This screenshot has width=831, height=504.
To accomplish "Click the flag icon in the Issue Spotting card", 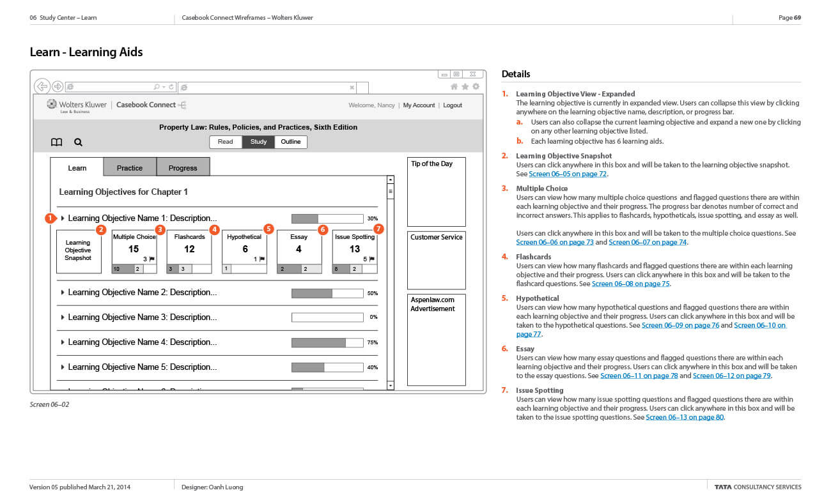I will pyautogui.click(x=372, y=259).
